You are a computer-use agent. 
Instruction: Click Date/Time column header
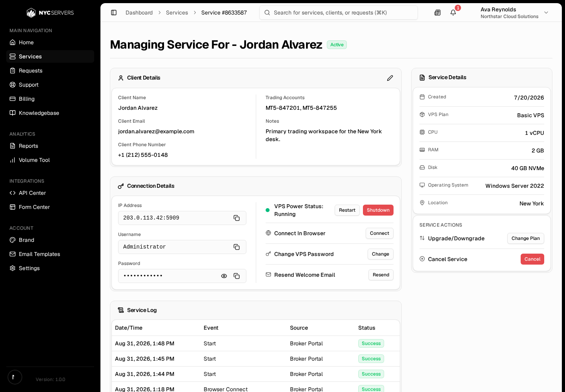(129, 328)
